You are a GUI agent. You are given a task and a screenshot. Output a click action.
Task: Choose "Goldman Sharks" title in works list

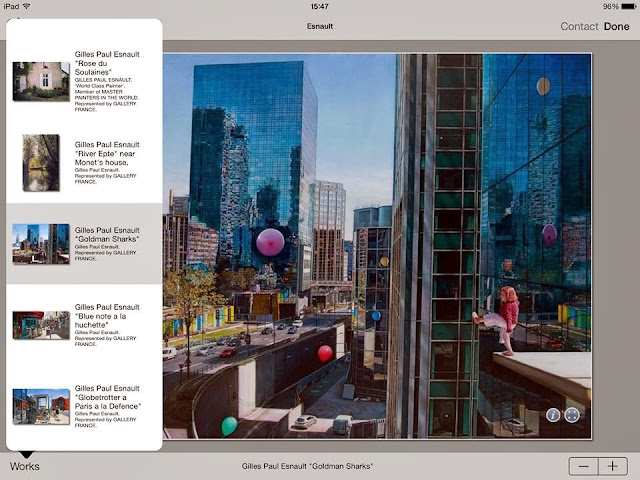click(x=107, y=234)
